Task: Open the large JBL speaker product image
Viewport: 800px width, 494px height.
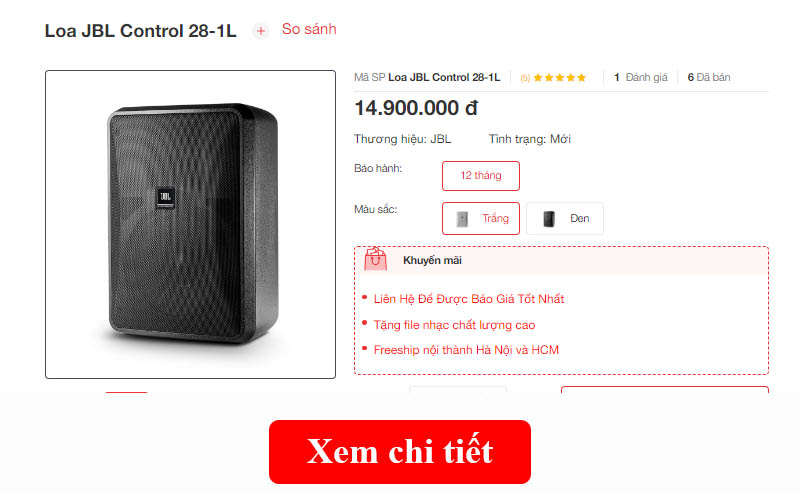Action: point(190,225)
